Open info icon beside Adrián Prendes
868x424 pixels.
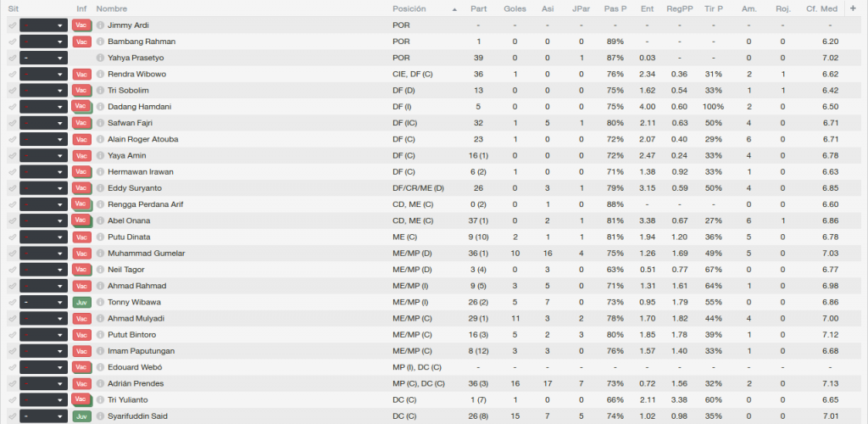tap(100, 383)
